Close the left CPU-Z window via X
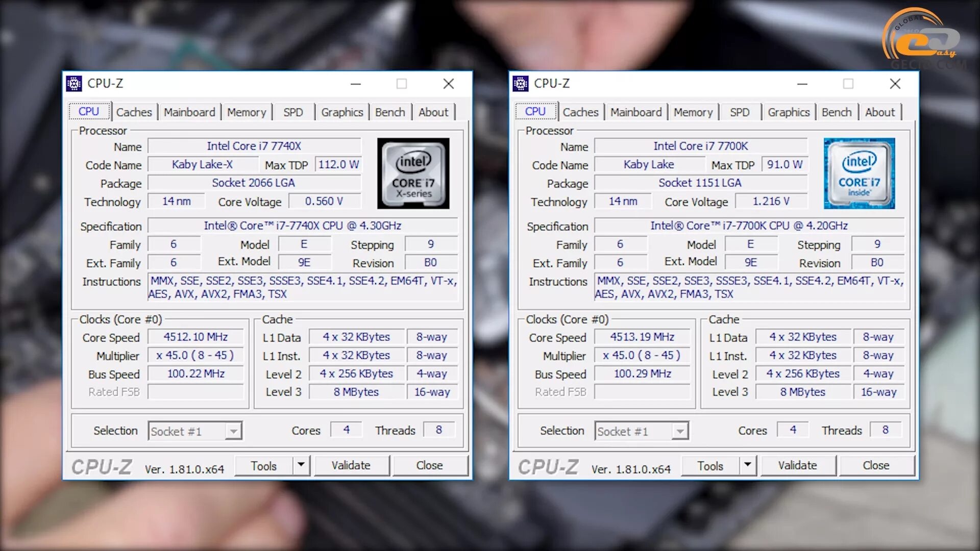 pos(449,84)
